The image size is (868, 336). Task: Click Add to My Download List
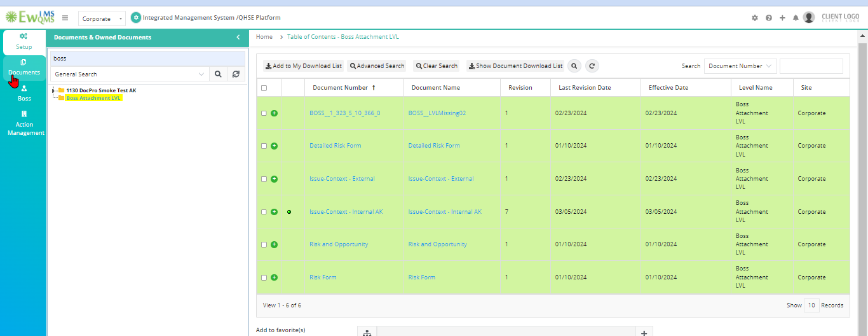(x=304, y=66)
